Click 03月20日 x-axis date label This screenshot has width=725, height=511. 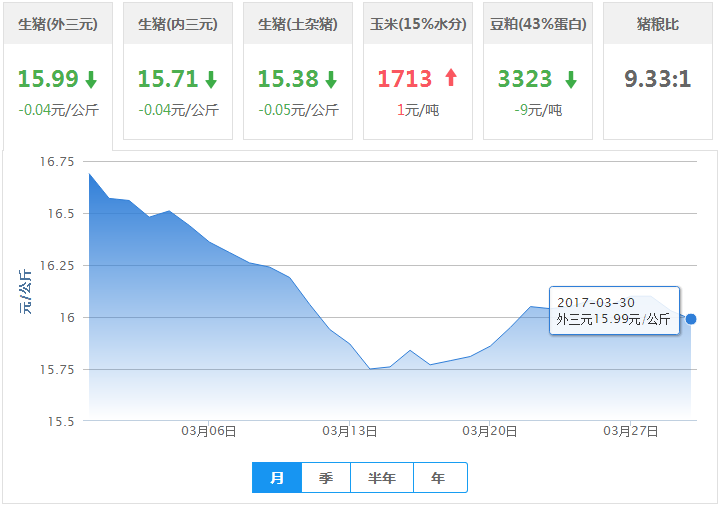click(490, 432)
